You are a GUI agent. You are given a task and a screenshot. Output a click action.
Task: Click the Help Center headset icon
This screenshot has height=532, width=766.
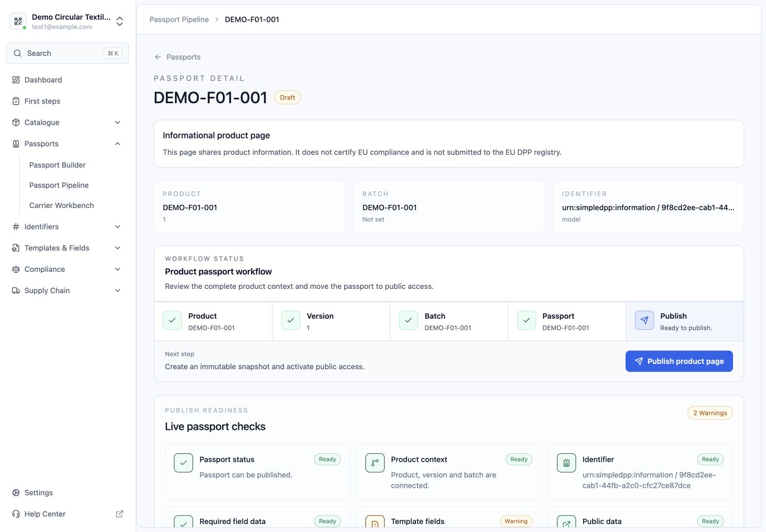click(16, 514)
